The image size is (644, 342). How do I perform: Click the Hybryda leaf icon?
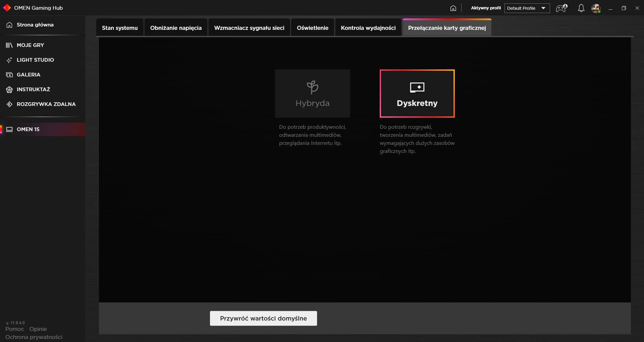pyautogui.click(x=313, y=87)
